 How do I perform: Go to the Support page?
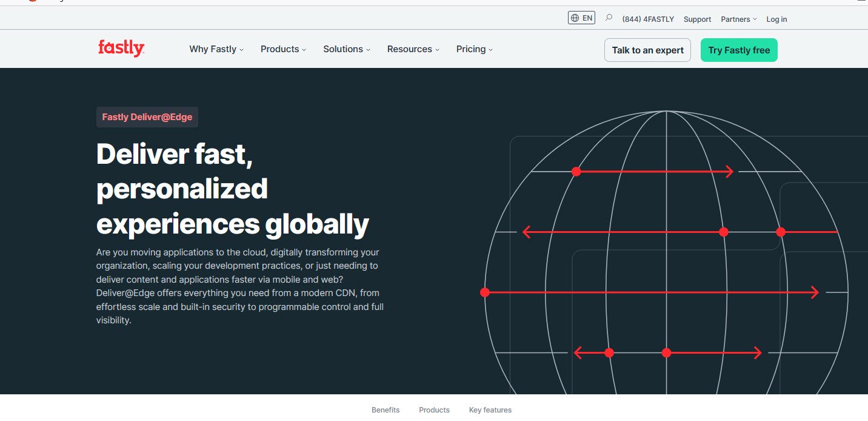pyautogui.click(x=697, y=19)
